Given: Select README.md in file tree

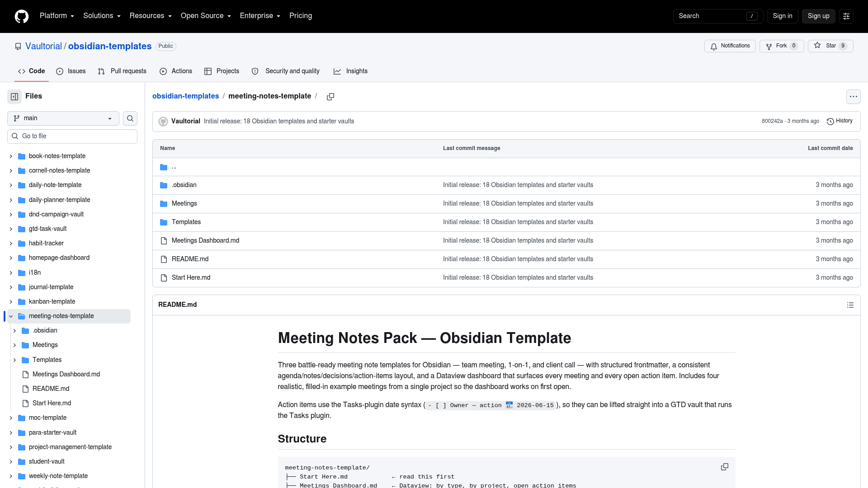Looking at the screenshot, I should 51,389.
